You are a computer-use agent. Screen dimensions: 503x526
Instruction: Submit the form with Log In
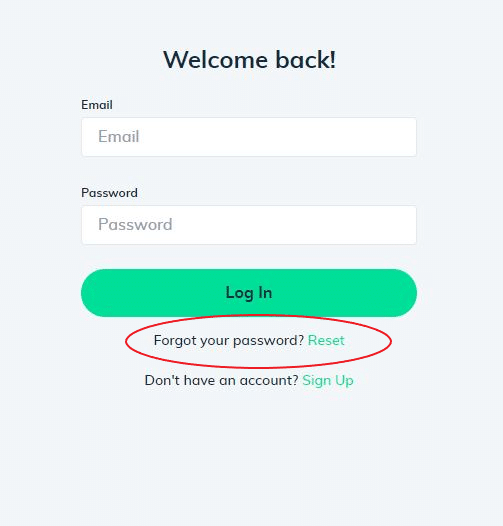pyautogui.click(x=249, y=293)
